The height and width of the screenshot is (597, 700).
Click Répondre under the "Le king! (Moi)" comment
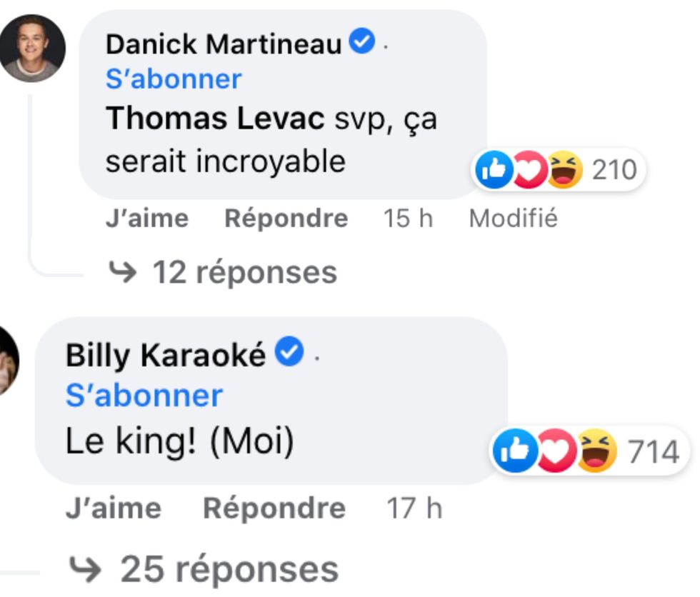[274, 509]
